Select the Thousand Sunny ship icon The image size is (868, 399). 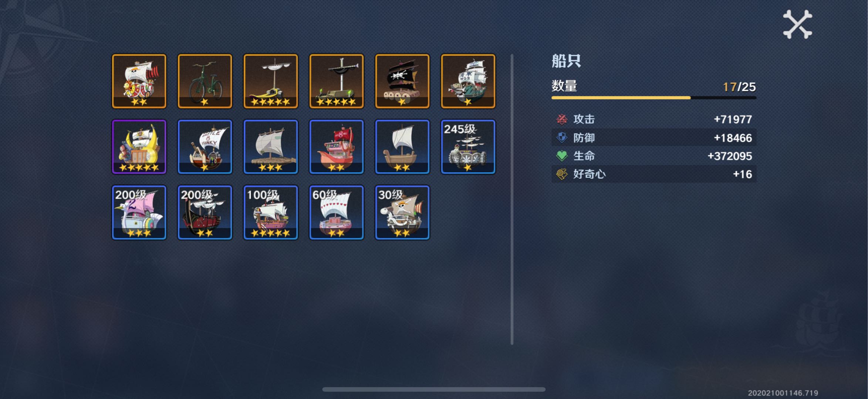(x=139, y=81)
